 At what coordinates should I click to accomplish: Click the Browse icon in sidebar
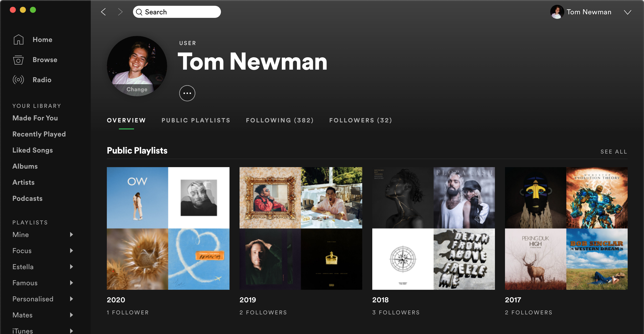point(18,59)
